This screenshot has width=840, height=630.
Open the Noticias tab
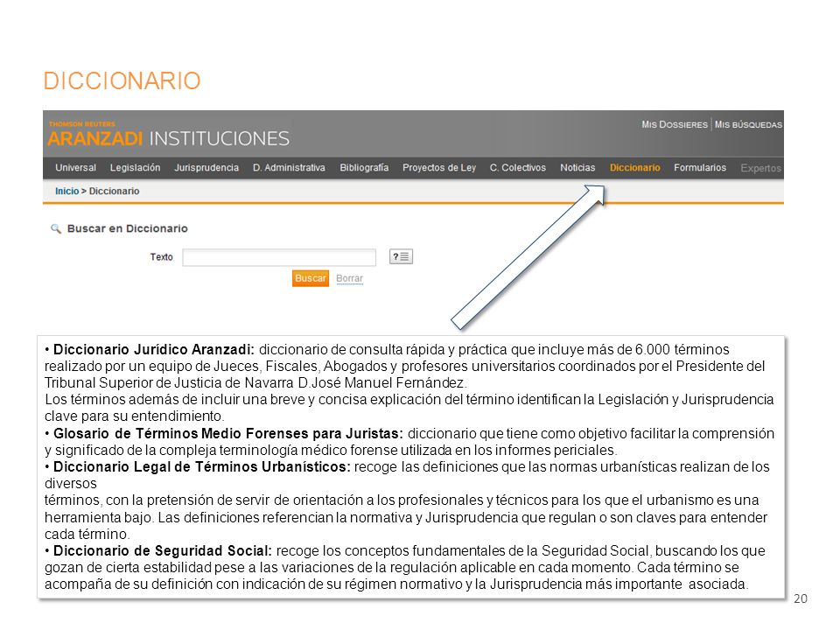pos(577,168)
